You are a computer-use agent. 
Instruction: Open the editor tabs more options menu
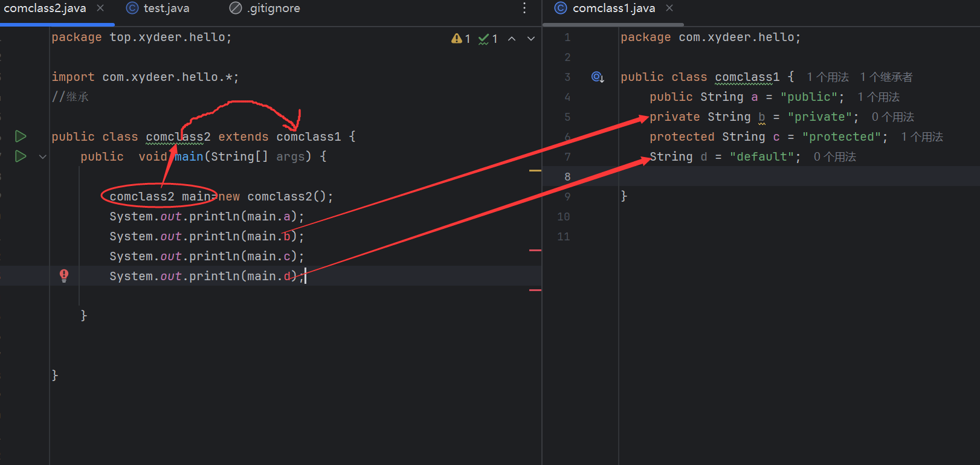(x=524, y=8)
